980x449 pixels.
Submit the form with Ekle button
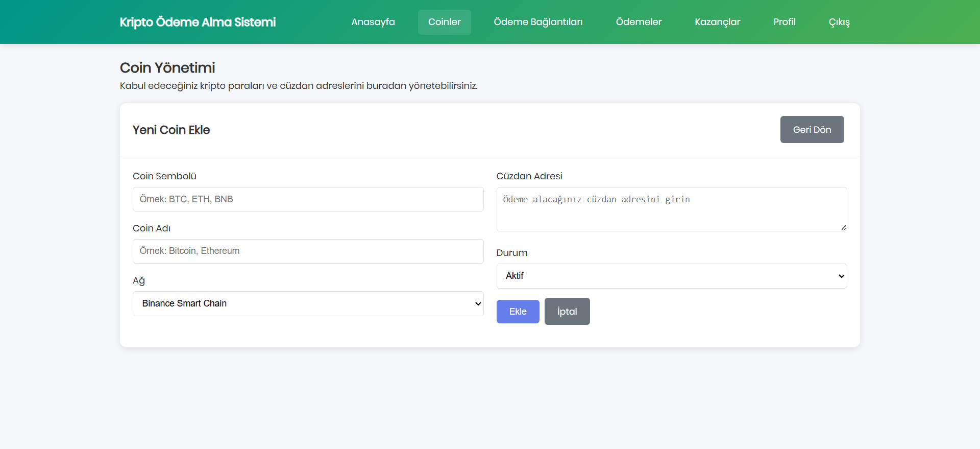click(x=518, y=312)
